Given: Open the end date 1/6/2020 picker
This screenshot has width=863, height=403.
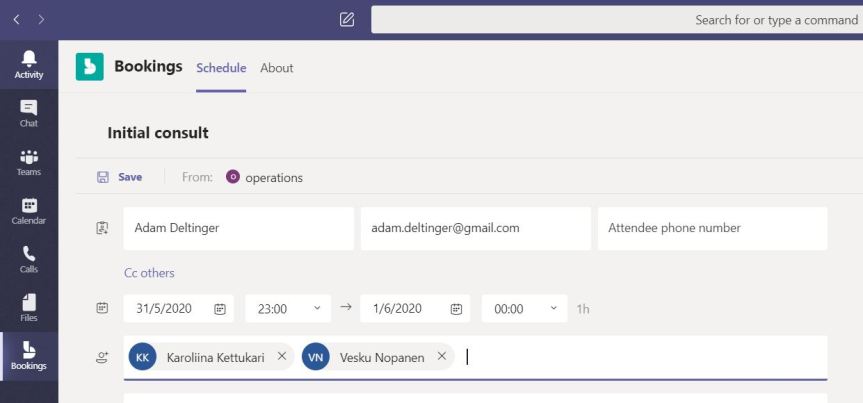Looking at the screenshot, I should coord(456,309).
